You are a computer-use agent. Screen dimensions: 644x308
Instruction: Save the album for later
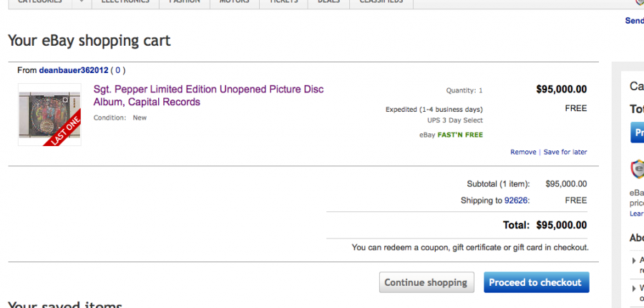(565, 152)
